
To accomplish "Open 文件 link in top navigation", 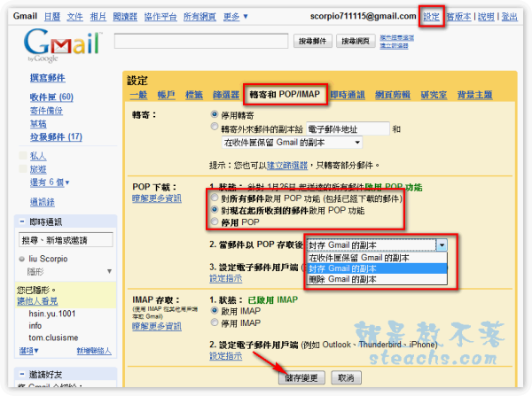I will click(x=75, y=16).
